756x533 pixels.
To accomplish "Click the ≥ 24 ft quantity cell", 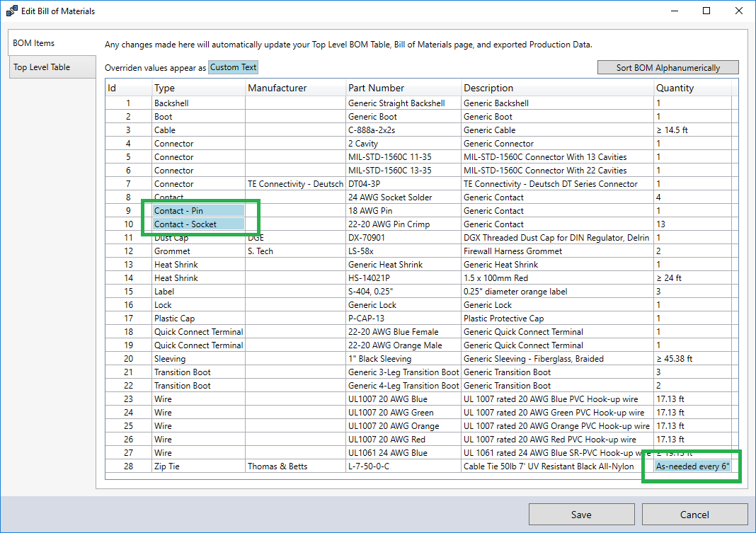I will [692, 278].
